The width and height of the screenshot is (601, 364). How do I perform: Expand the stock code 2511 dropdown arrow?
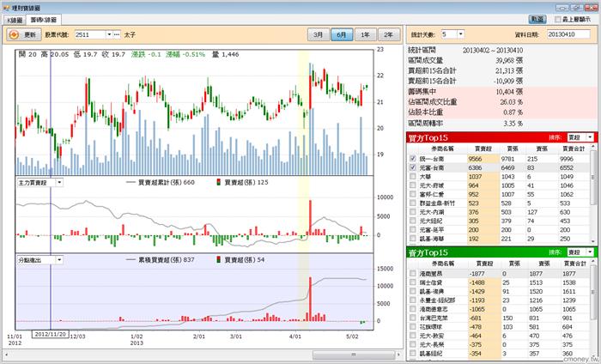pyautogui.click(x=109, y=34)
